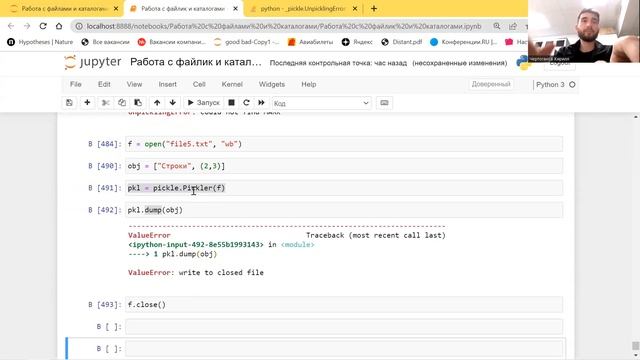Restart the kernel icon
The image size is (640, 360).
(246, 103)
